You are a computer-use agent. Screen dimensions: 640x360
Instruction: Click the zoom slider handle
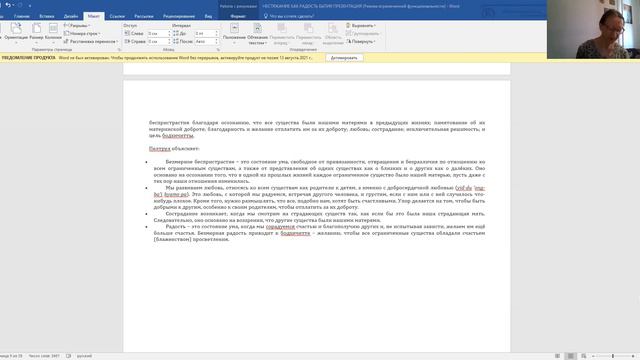[613, 356]
